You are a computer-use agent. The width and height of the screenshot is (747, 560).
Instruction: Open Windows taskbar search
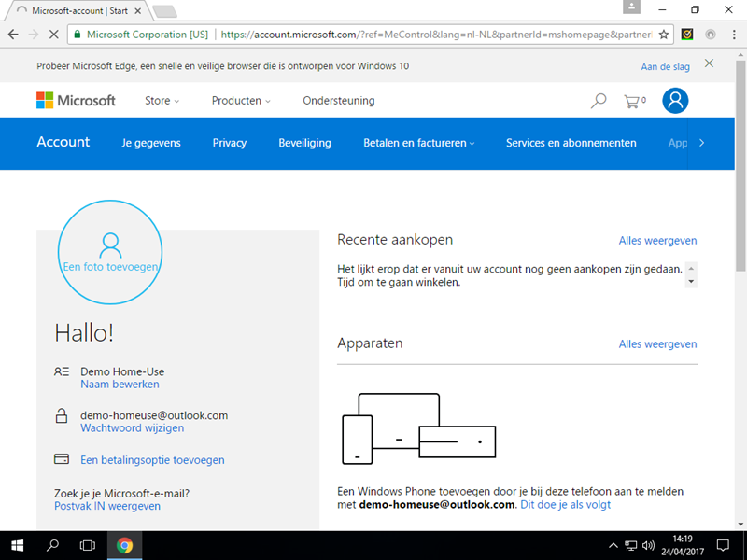tap(52, 545)
